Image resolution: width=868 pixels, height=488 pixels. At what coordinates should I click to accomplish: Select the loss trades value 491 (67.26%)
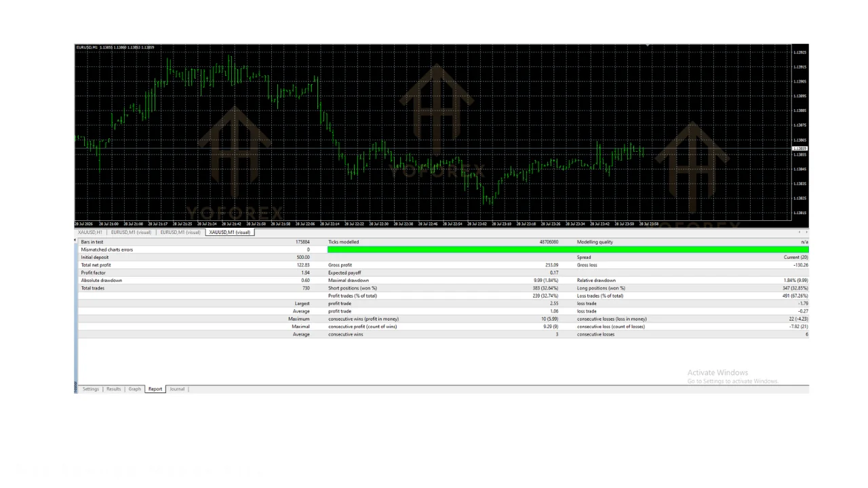click(795, 296)
